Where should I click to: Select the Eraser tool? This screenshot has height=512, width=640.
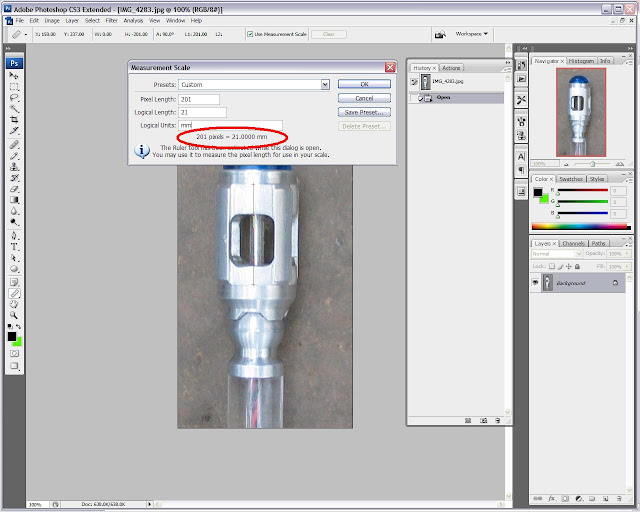[x=14, y=189]
